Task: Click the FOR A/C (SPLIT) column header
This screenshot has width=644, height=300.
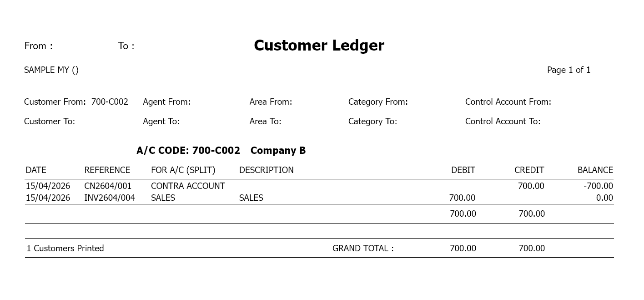Action: (x=183, y=170)
